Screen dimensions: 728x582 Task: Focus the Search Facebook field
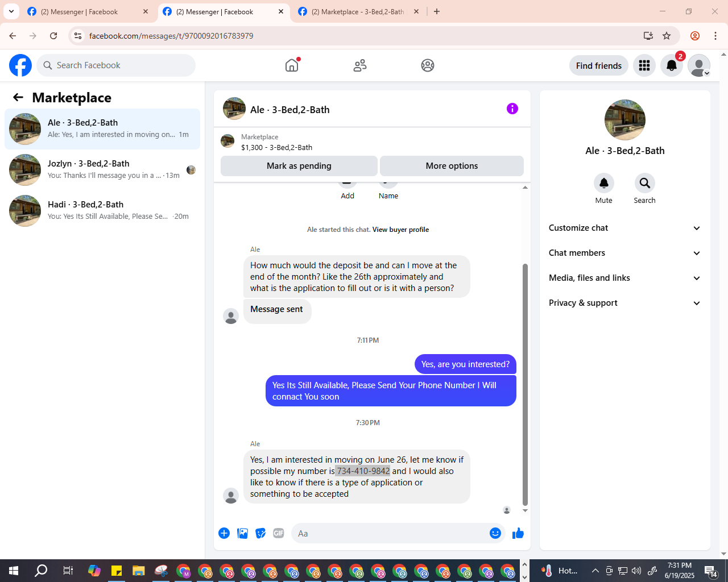coord(116,65)
